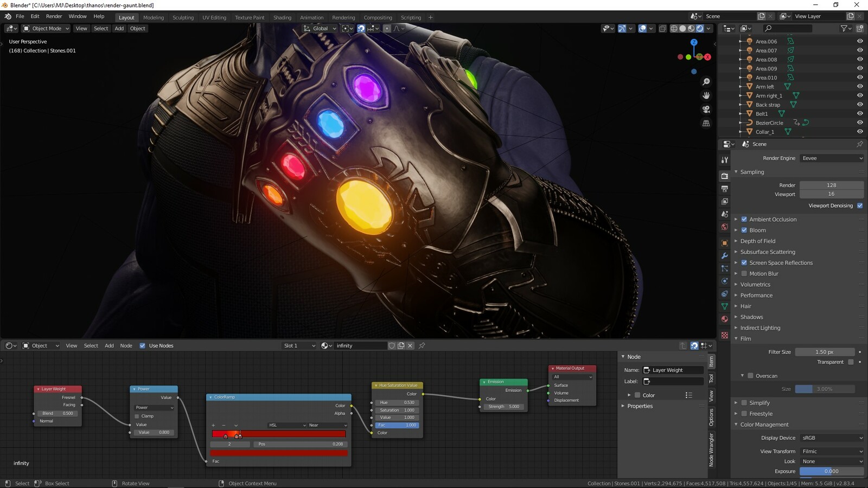Click the viewport pan hand icon
This screenshot has width=868, height=488.
pos(706,95)
